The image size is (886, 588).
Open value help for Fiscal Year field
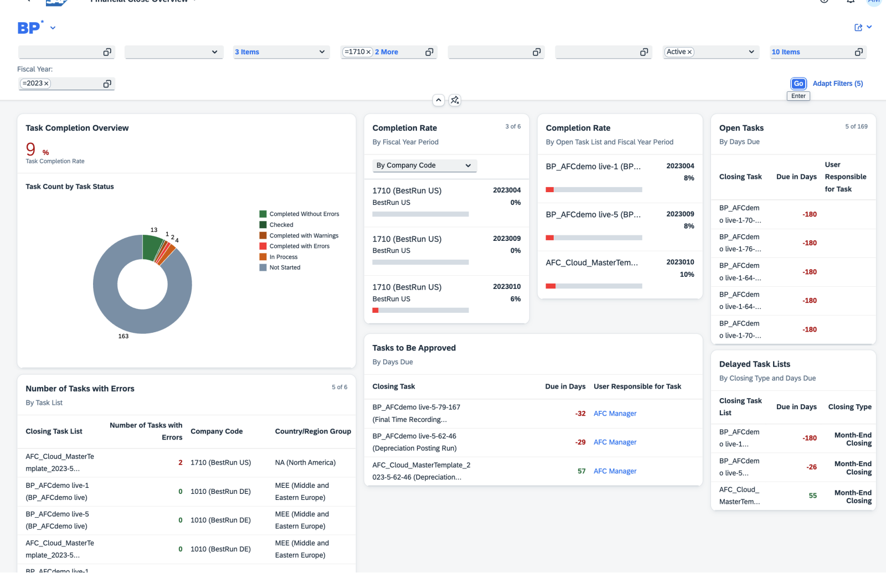(x=107, y=84)
